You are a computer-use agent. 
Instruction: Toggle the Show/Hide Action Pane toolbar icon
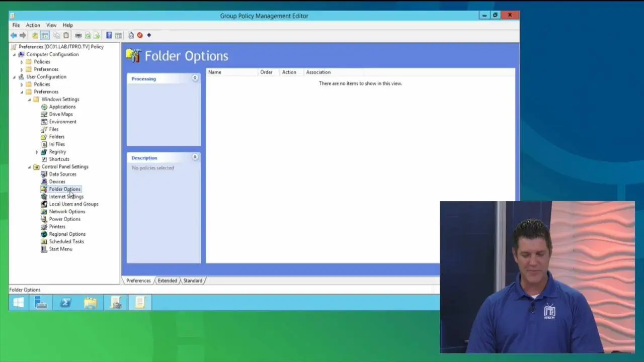pos(118,35)
